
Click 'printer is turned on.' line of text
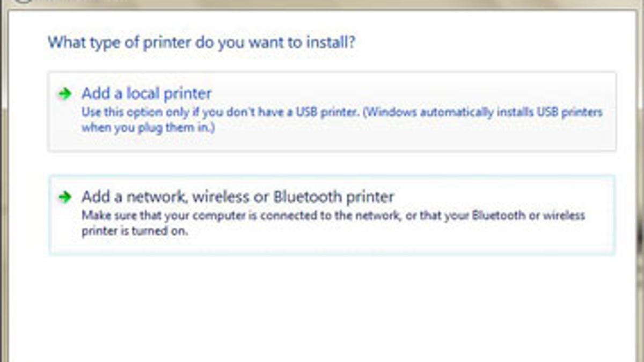135,232
